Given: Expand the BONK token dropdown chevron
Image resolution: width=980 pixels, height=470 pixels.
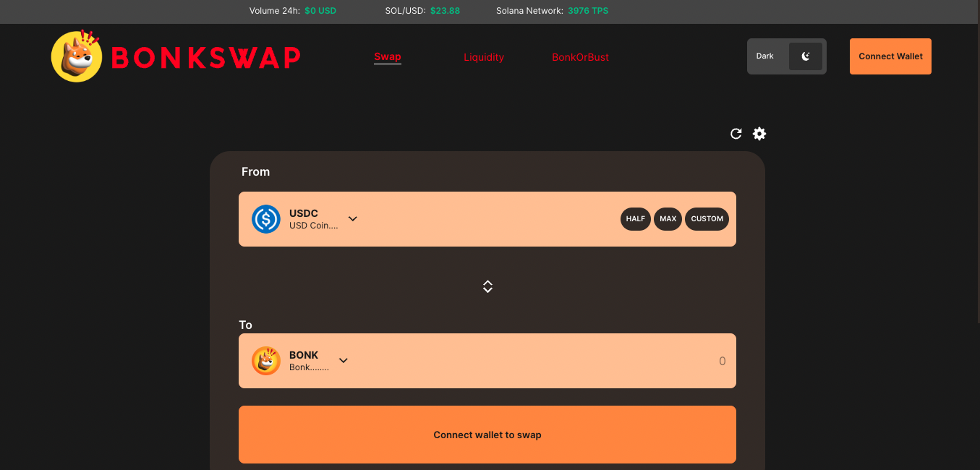Looking at the screenshot, I should pyautogui.click(x=344, y=360).
